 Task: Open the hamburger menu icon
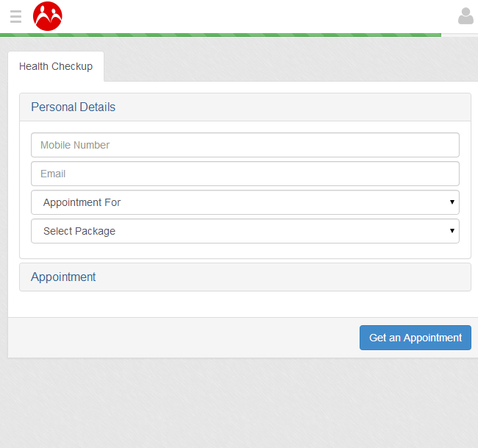pos(15,16)
